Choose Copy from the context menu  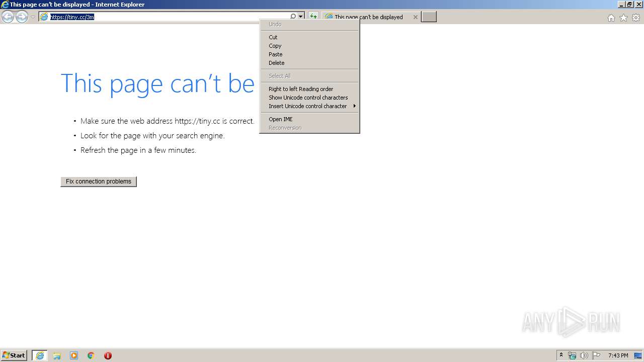(309, 46)
